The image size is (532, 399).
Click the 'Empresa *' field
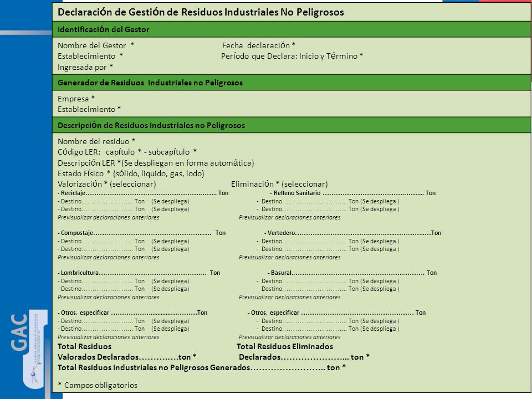point(76,99)
